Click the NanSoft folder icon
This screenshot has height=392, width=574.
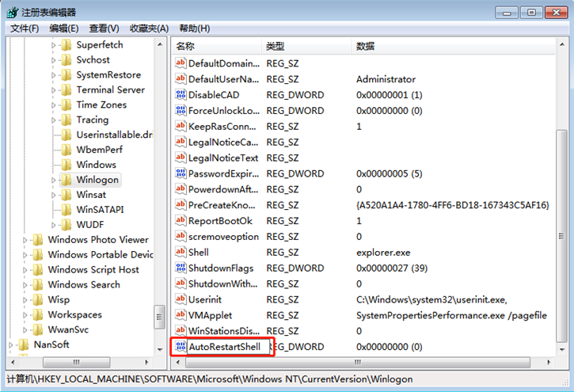(24, 344)
